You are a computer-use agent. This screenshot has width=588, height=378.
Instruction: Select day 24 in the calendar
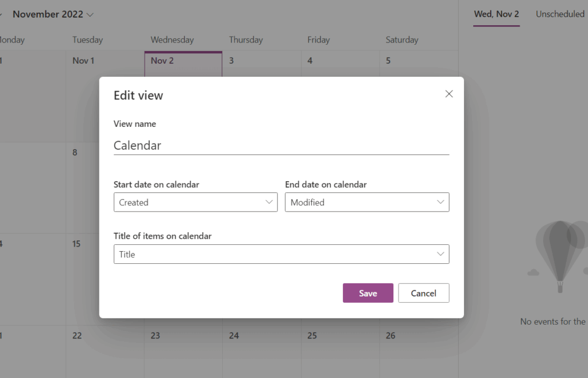click(262, 352)
